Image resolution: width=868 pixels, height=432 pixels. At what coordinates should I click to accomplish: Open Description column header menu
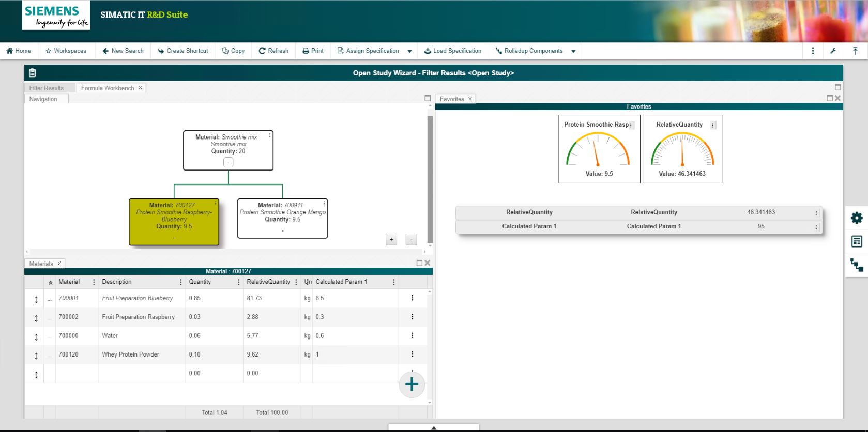pyautogui.click(x=180, y=282)
